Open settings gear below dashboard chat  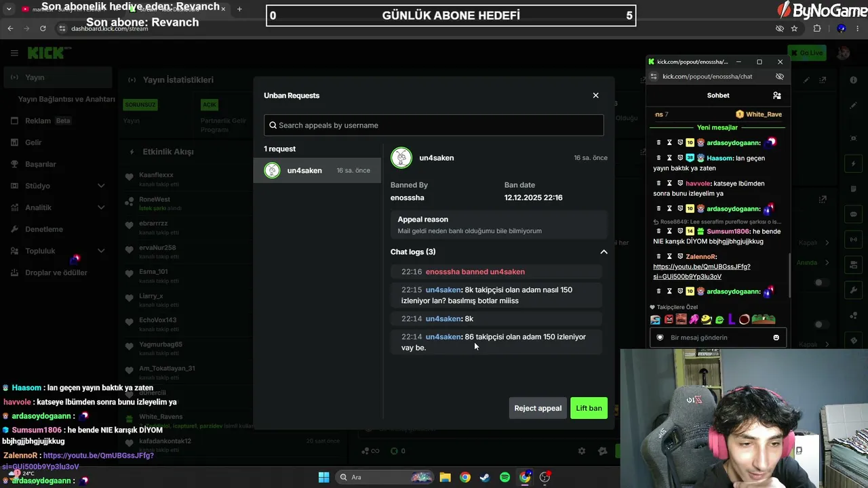point(581,451)
